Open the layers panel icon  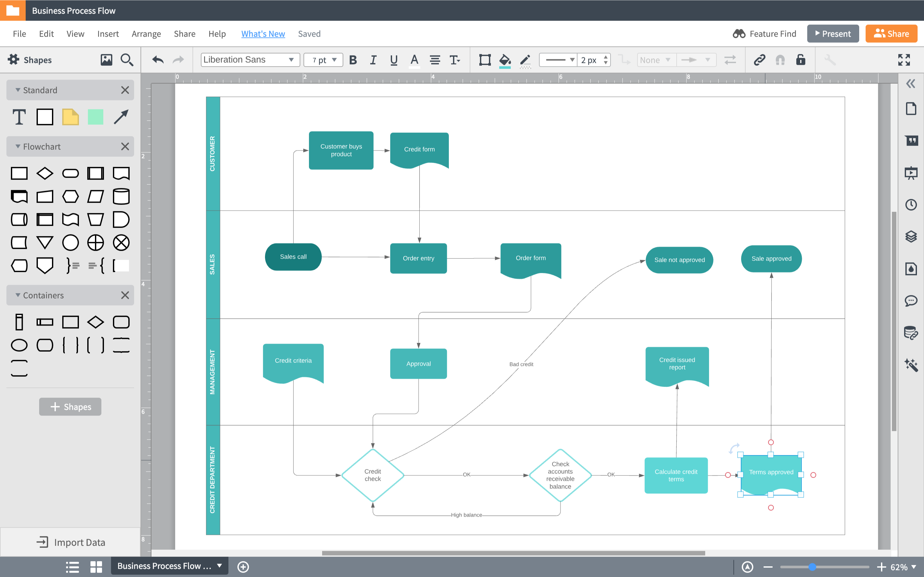(x=911, y=237)
